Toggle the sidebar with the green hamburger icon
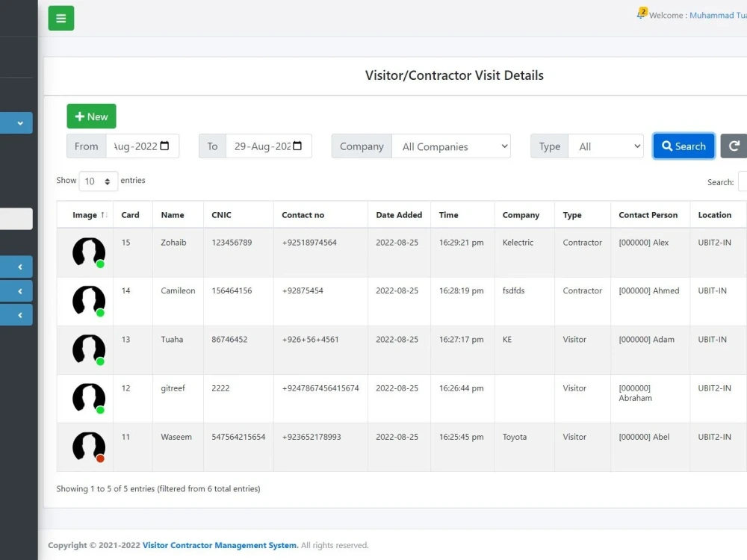 point(61,17)
